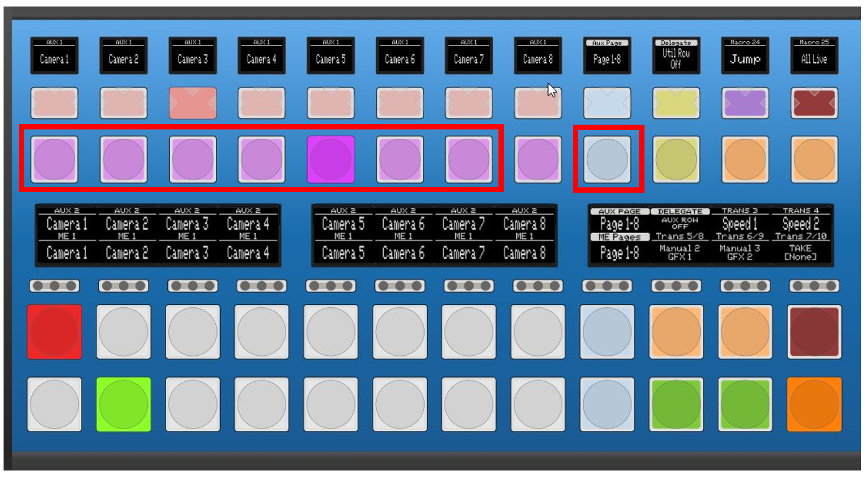Toggle the highlighted salmon key directly below Camera 3 display

pyautogui.click(x=193, y=103)
